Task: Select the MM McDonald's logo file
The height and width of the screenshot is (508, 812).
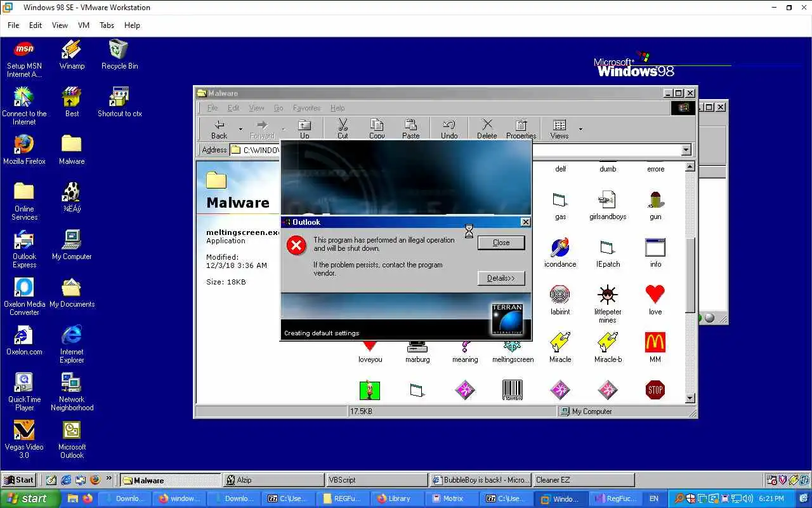Action: [655, 347]
